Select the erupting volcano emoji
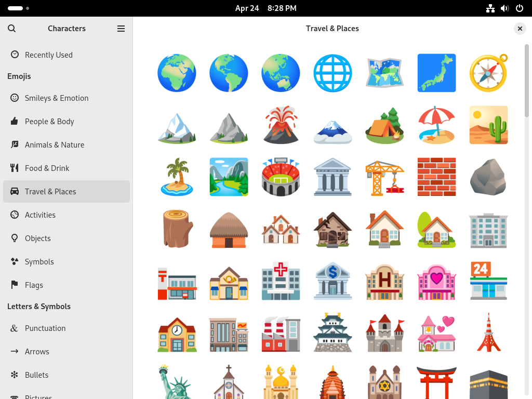The height and width of the screenshot is (399, 532). 281,125
